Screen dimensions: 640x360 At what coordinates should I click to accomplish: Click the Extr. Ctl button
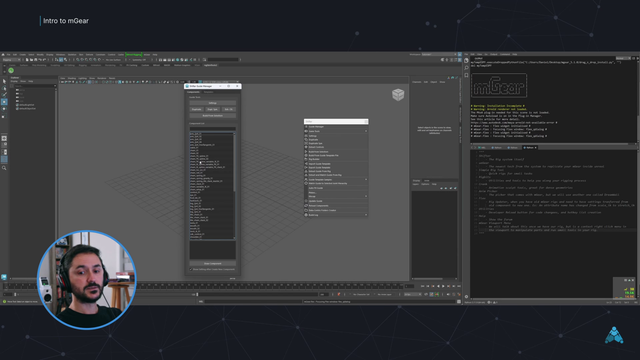(228, 109)
